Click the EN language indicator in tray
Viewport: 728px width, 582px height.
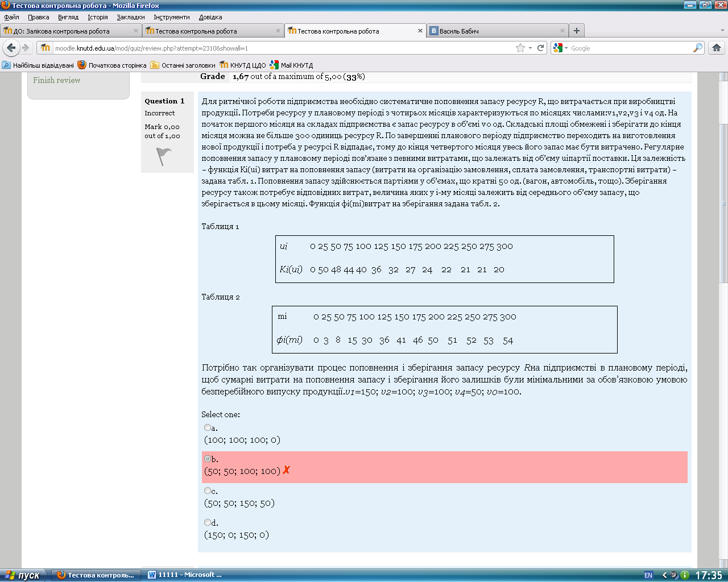pos(648,575)
